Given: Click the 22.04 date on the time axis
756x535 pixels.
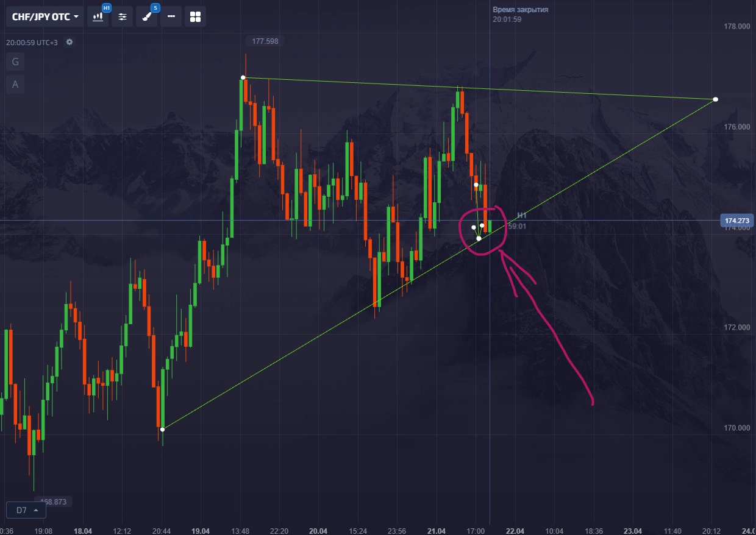Looking at the screenshot, I should point(515,531).
